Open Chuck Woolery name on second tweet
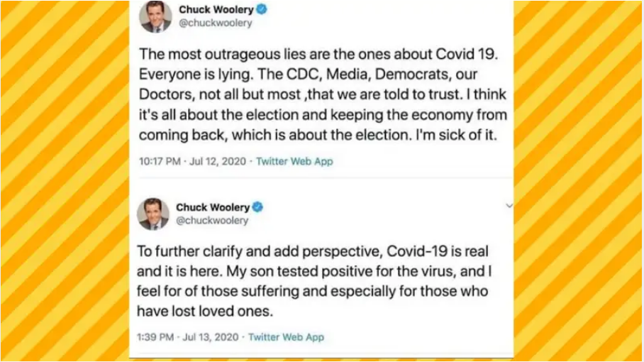Viewport: 644px width, 362px height. coord(213,207)
